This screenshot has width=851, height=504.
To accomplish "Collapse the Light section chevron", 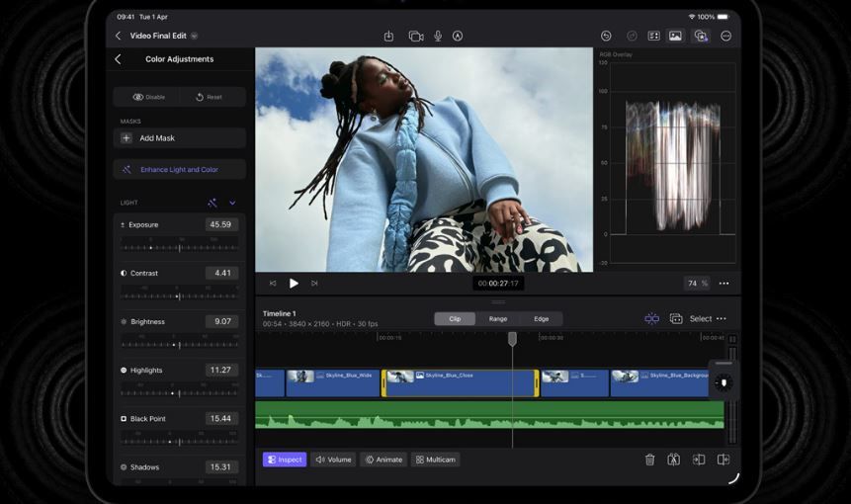I will point(232,203).
